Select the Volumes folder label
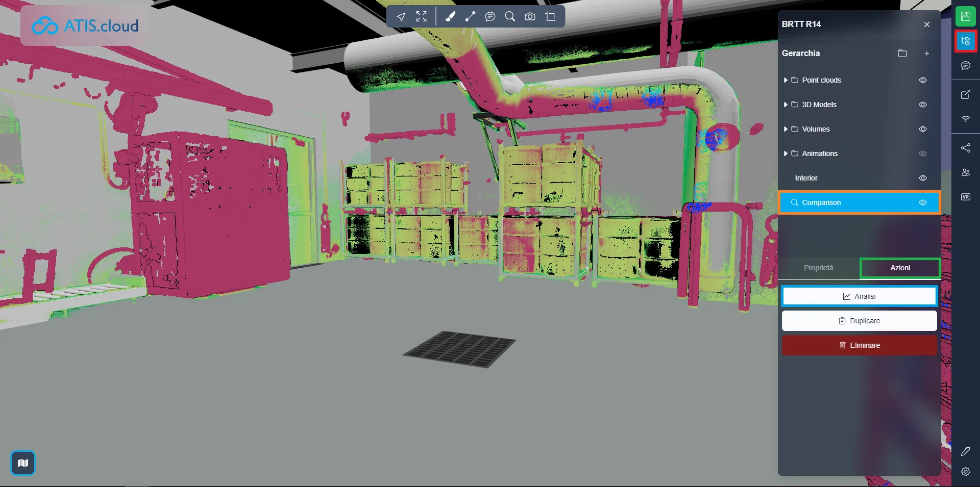980x487 pixels. point(816,129)
